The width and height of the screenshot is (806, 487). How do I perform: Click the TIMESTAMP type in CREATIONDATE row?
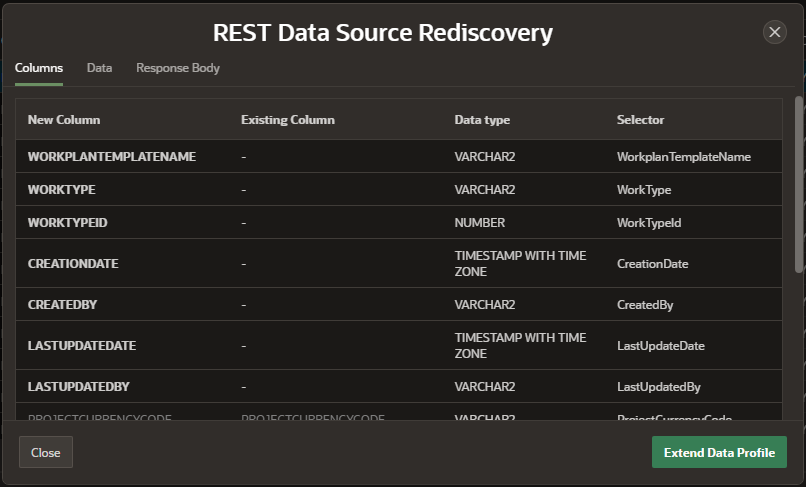tap(520, 263)
